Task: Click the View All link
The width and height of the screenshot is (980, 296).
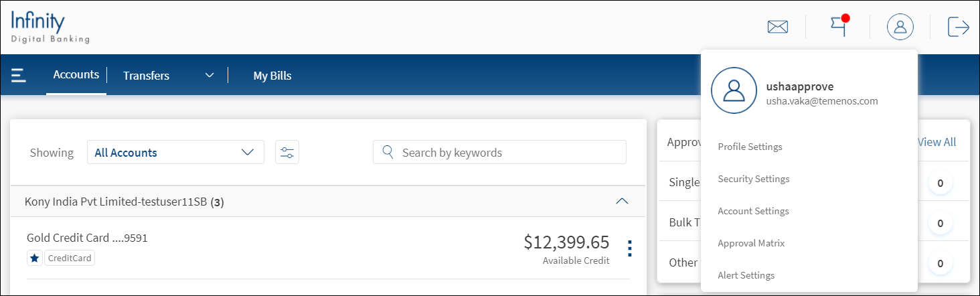Action: point(936,142)
